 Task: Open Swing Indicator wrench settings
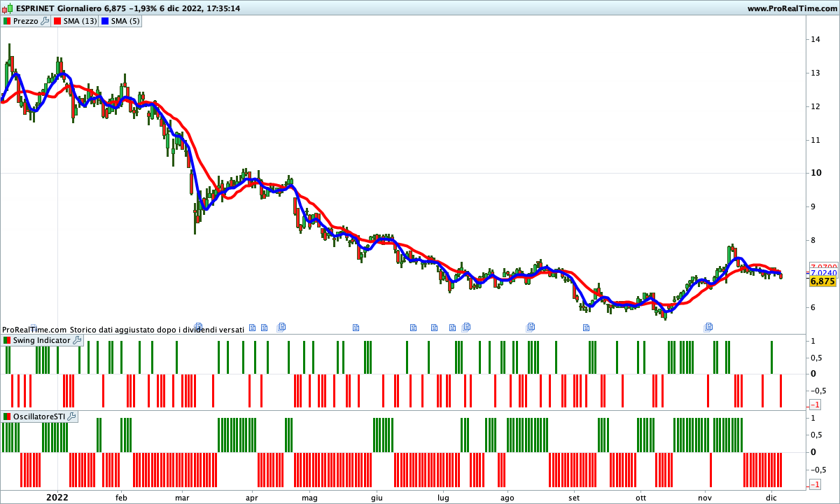(77, 340)
